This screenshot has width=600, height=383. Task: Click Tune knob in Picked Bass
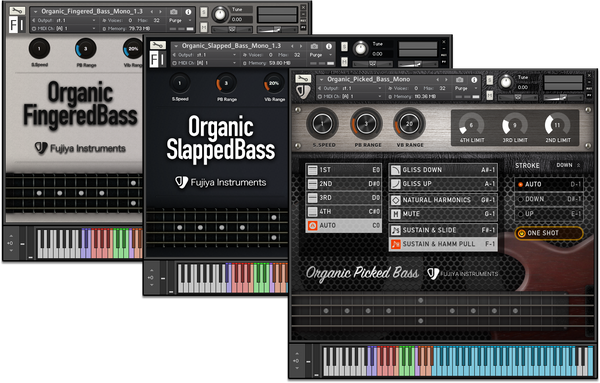click(505, 82)
